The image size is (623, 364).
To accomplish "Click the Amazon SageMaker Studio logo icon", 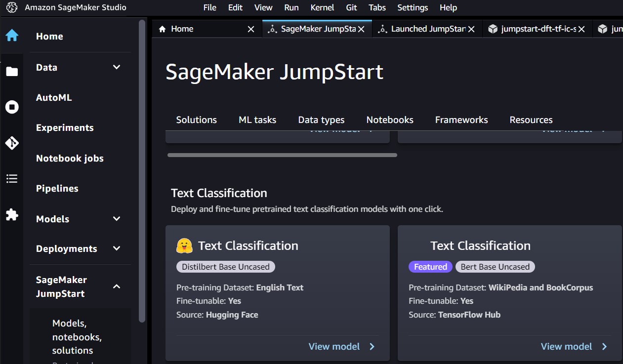I will click(x=12, y=7).
